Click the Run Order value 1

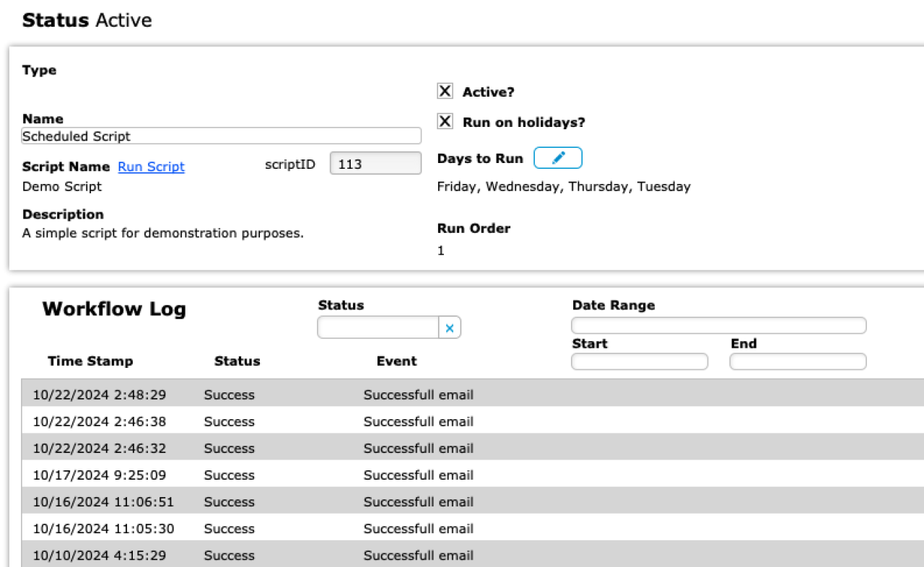click(441, 251)
